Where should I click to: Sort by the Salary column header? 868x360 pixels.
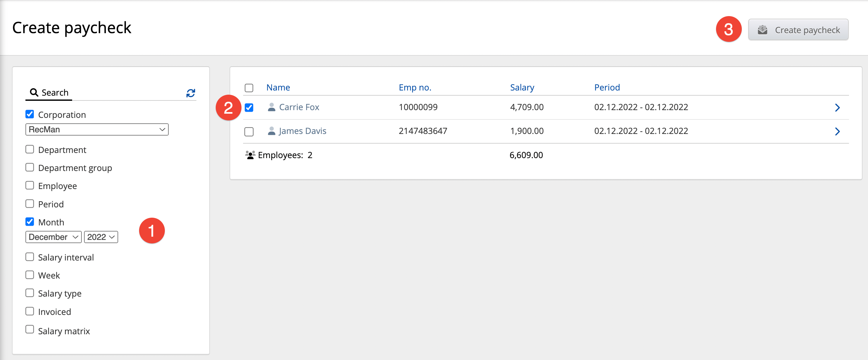522,87
